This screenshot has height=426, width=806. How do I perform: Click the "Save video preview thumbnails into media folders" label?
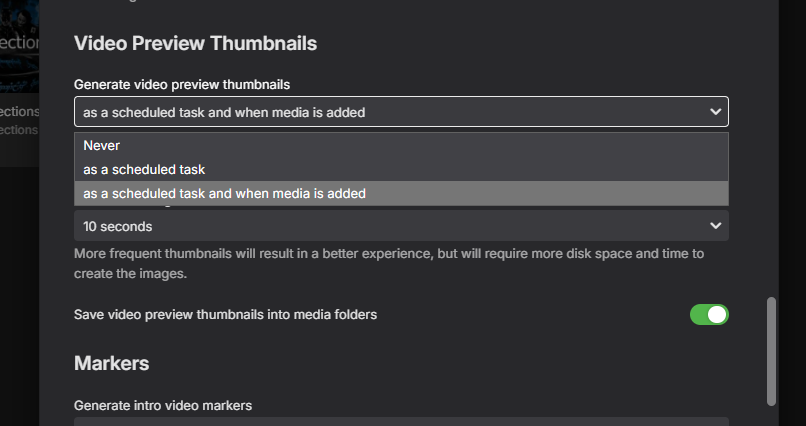[225, 315]
